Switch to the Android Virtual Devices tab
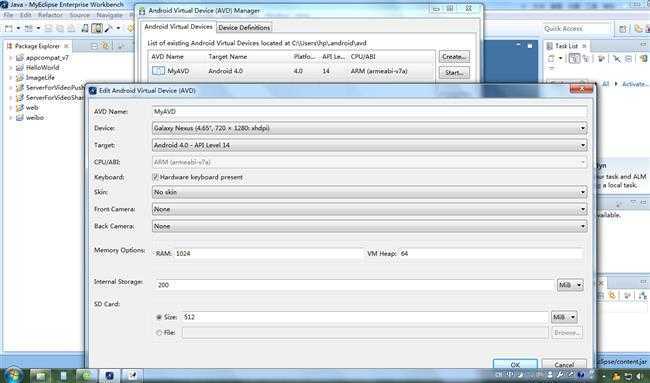The image size is (650, 383). [178, 27]
